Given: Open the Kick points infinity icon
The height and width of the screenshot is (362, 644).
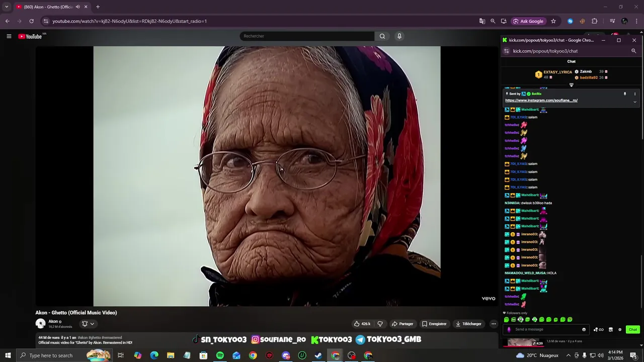Looking at the screenshot, I should (598, 330).
